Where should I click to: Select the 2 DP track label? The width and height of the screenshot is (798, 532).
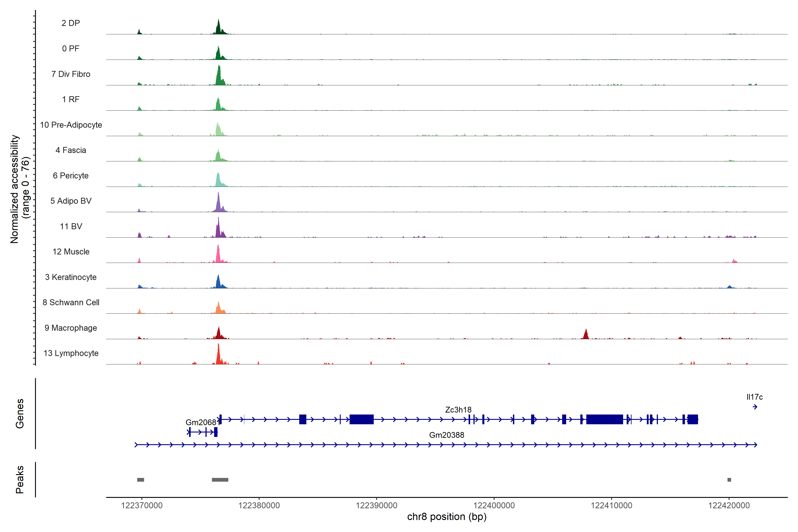[70, 23]
